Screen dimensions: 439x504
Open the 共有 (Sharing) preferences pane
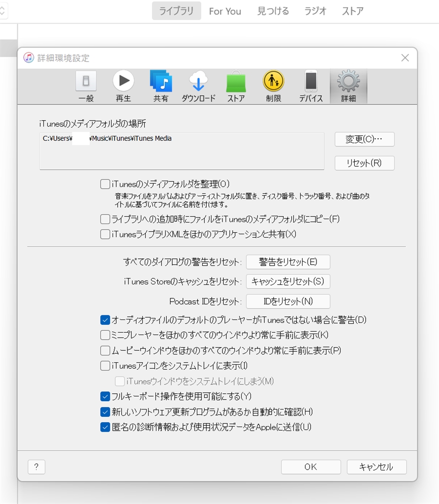coord(161,87)
